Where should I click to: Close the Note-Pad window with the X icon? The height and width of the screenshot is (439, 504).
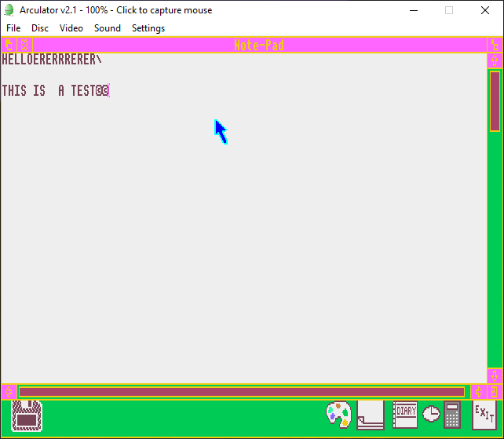pos(24,46)
